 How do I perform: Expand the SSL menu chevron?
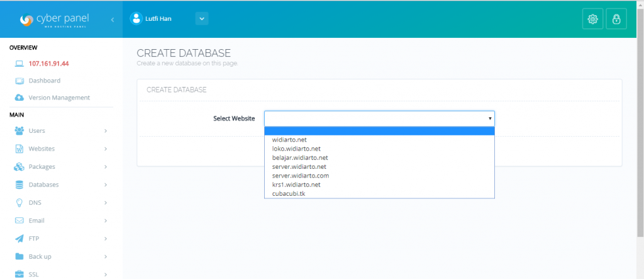point(106,275)
